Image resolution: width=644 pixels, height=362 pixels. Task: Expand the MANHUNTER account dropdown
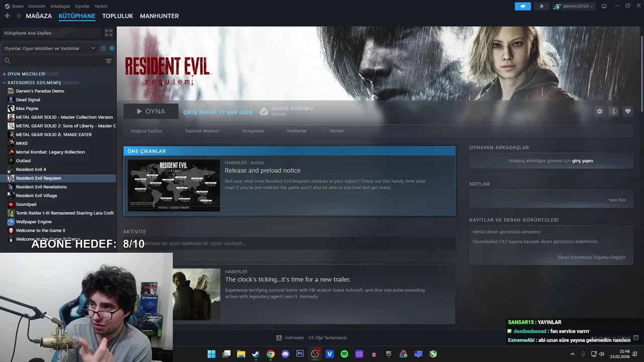click(x=574, y=6)
